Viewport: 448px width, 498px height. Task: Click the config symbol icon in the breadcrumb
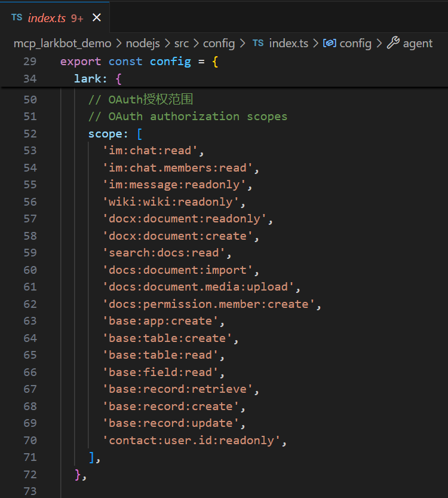(329, 43)
